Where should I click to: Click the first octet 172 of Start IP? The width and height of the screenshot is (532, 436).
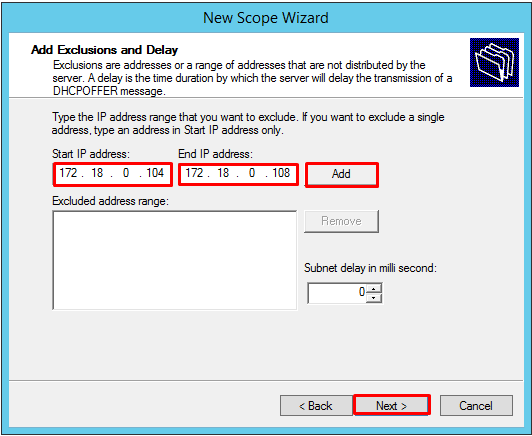tap(69, 173)
